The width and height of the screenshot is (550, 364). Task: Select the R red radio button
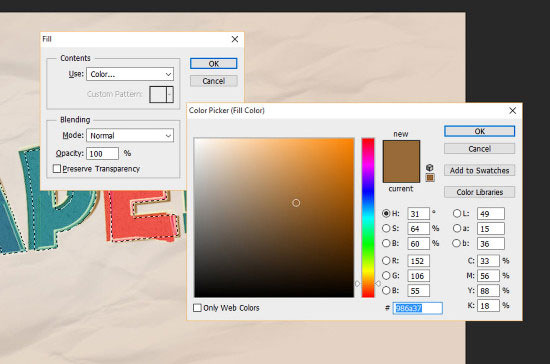tap(386, 261)
